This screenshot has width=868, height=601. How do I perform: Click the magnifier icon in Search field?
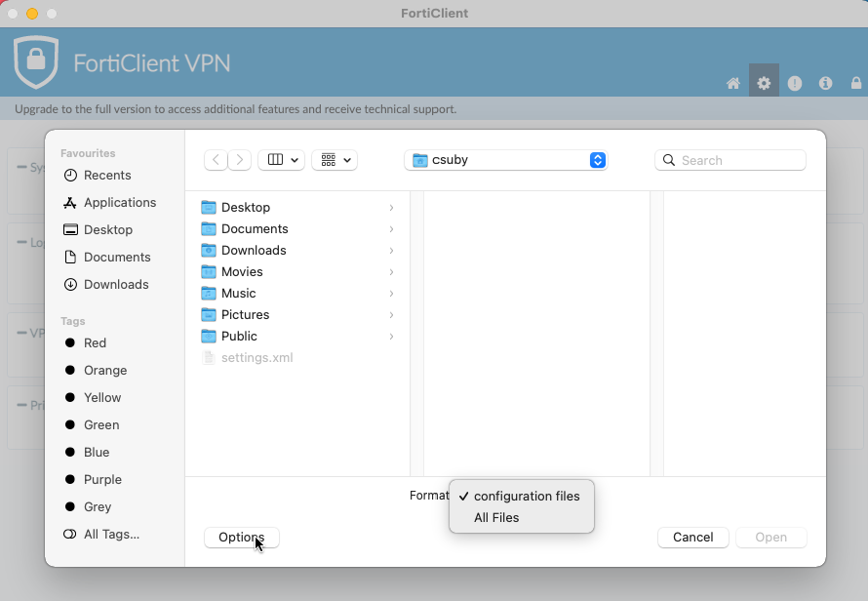669,160
